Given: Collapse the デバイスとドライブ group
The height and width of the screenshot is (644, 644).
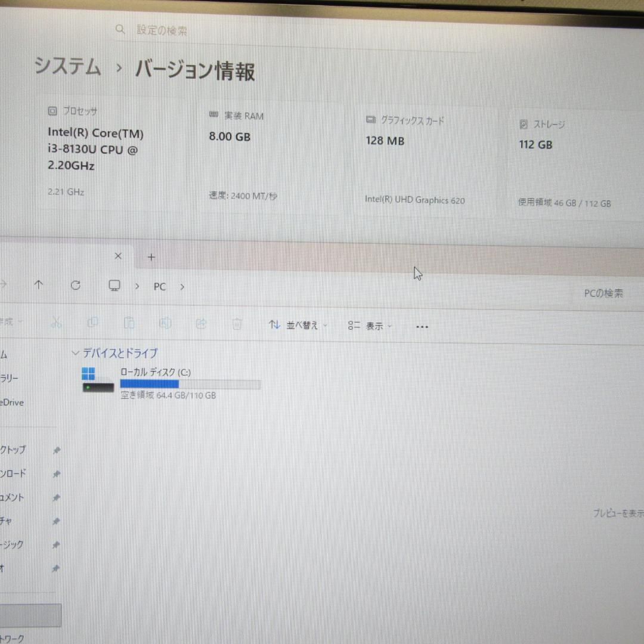Looking at the screenshot, I should click(75, 352).
